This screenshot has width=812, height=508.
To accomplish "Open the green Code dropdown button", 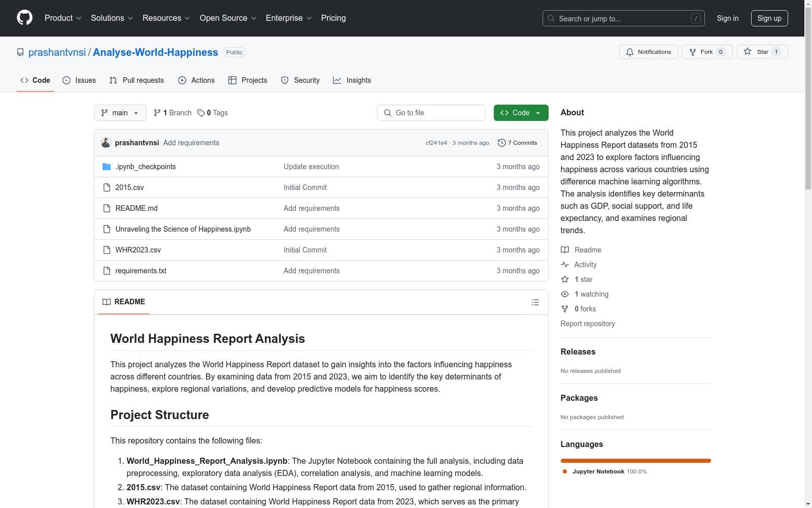I will pos(521,113).
